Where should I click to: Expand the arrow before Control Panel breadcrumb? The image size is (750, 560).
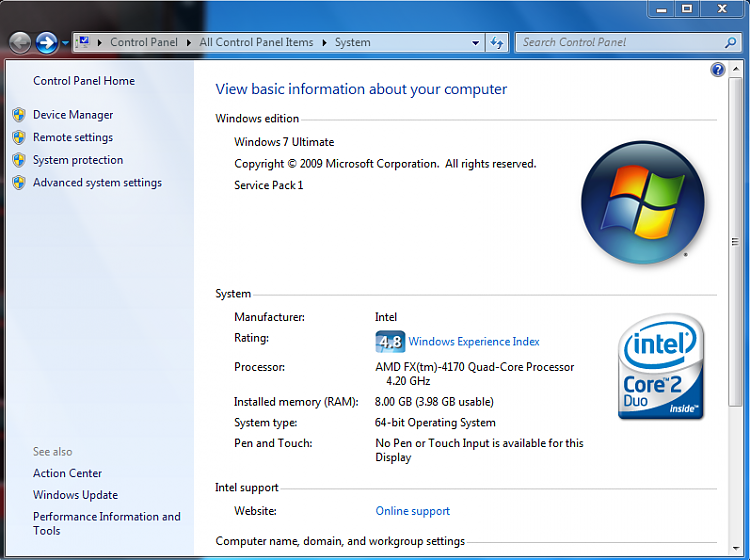99,43
